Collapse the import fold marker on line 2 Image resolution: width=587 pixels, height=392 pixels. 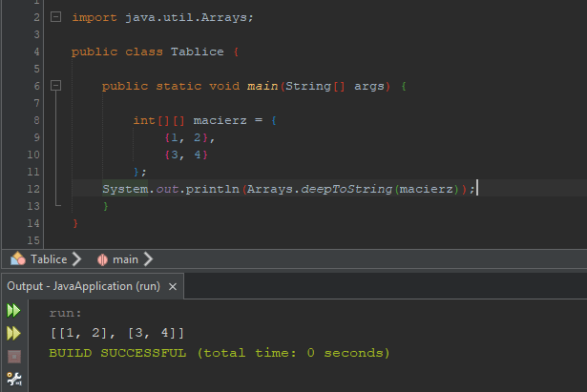click(55, 17)
